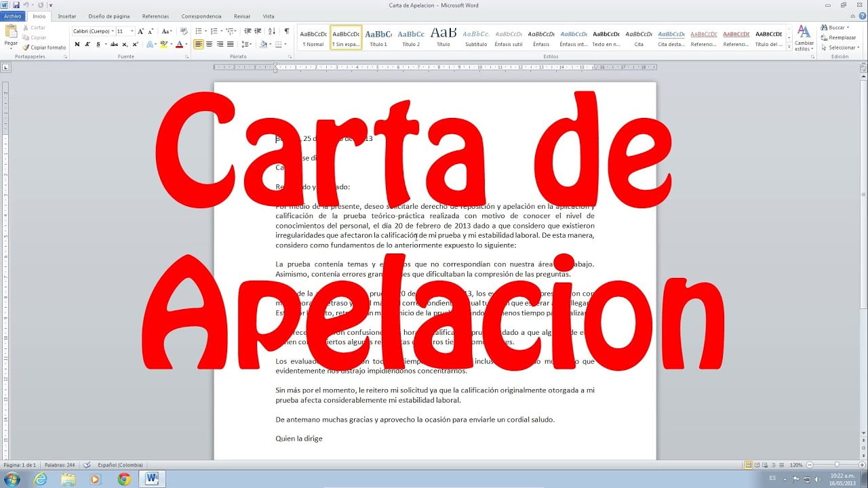Viewport: 868px width, 488px height.
Task: Center align the paragraph text
Action: (x=210, y=44)
